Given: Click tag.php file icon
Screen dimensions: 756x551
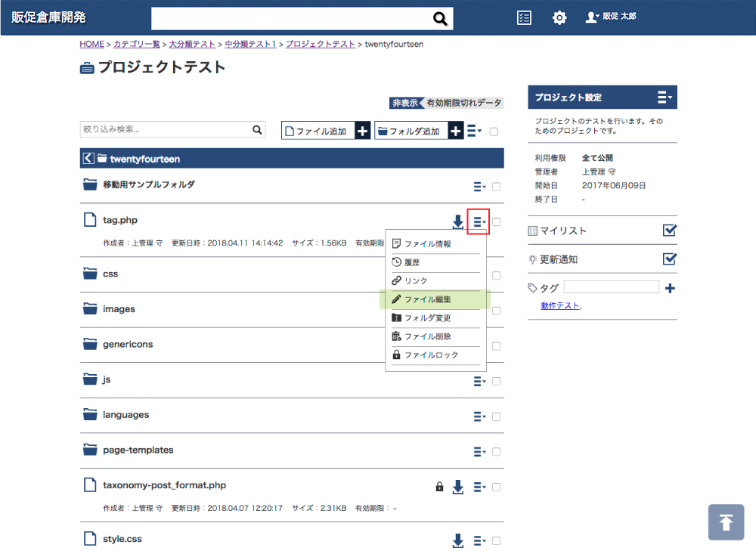Looking at the screenshot, I should 90,219.
